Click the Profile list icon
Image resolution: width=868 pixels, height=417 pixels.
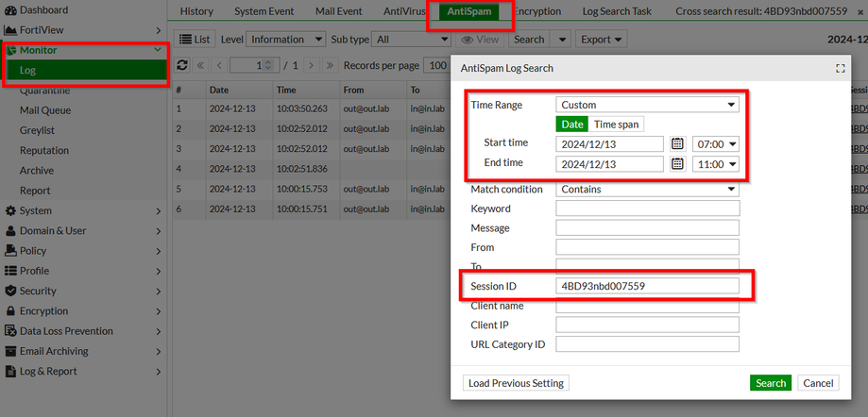pyautogui.click(x=10, y=271)
